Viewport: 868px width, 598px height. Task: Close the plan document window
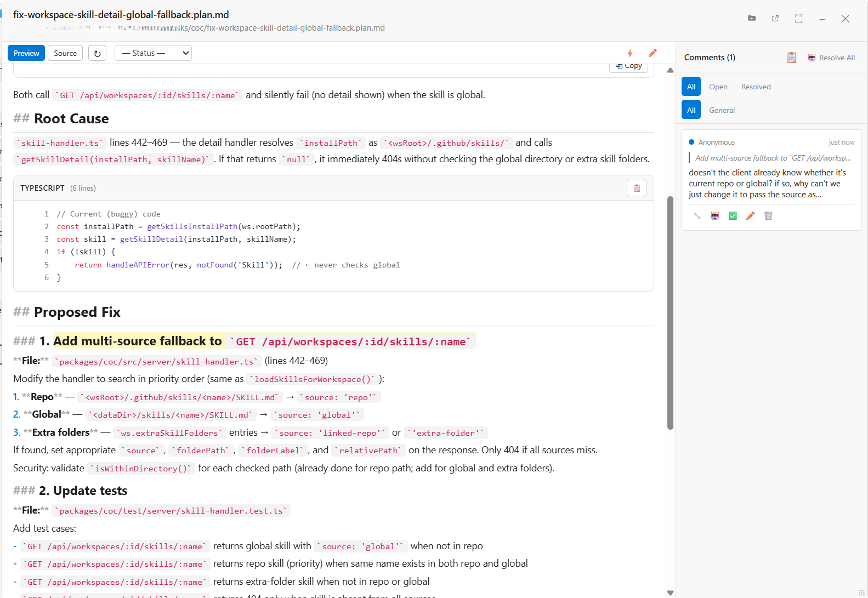tap(846, 19)
